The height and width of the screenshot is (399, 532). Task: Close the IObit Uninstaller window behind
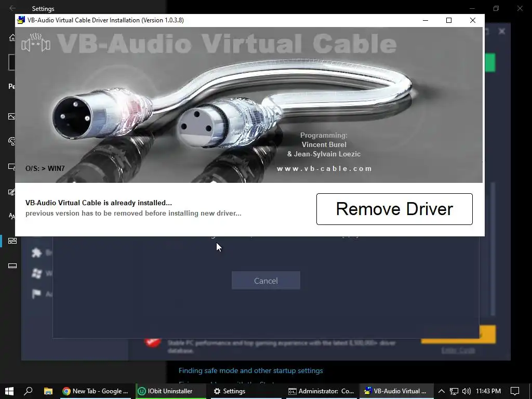pos(502,31)
